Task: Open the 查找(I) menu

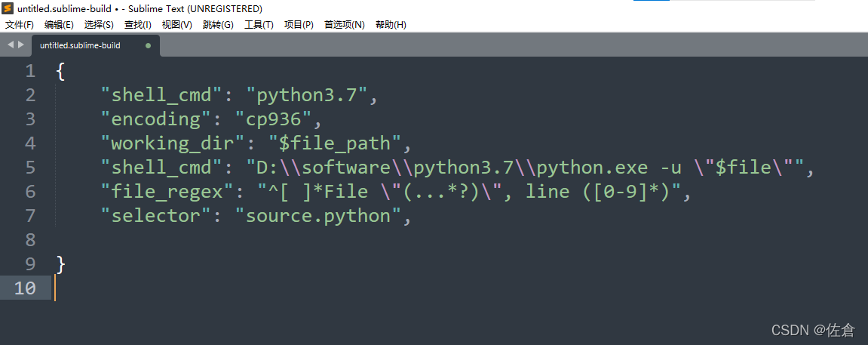Action: pyautogui.click(x=138, y=25)
